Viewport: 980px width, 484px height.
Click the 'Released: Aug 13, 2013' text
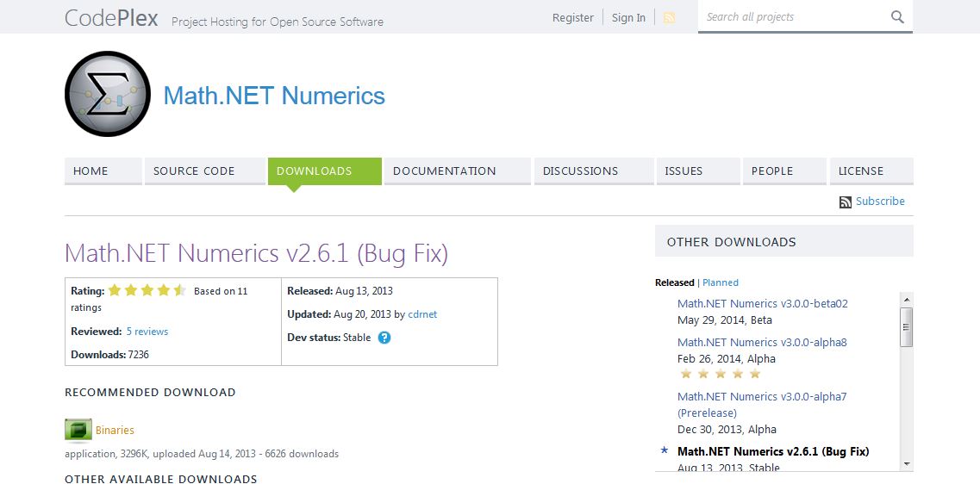pos(340,291)
